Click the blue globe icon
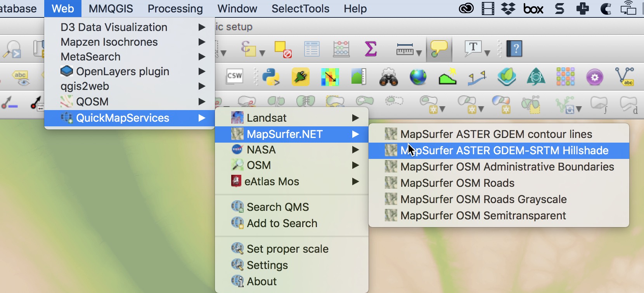644x293 pixels. pyautogui.click(x=418, y=77)
